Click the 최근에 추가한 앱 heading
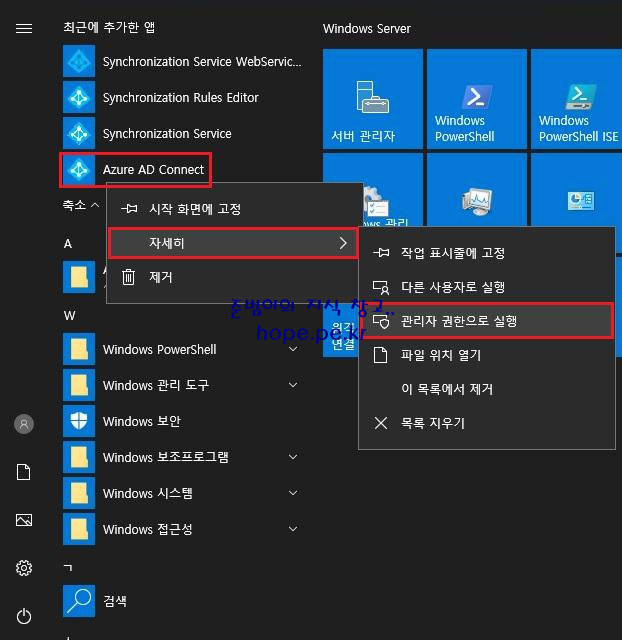Screen dimensions: 622x640 click(x=109, y=27)
